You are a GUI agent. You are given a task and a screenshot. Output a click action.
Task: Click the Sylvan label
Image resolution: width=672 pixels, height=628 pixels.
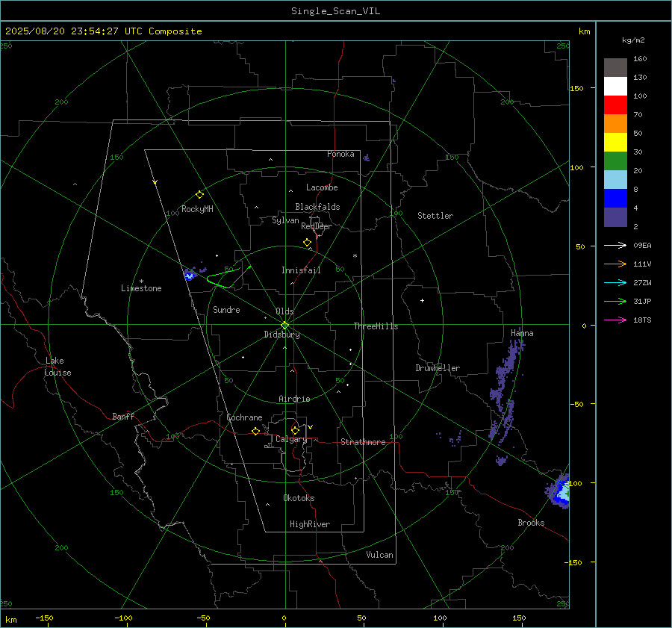tap(285, 220)
